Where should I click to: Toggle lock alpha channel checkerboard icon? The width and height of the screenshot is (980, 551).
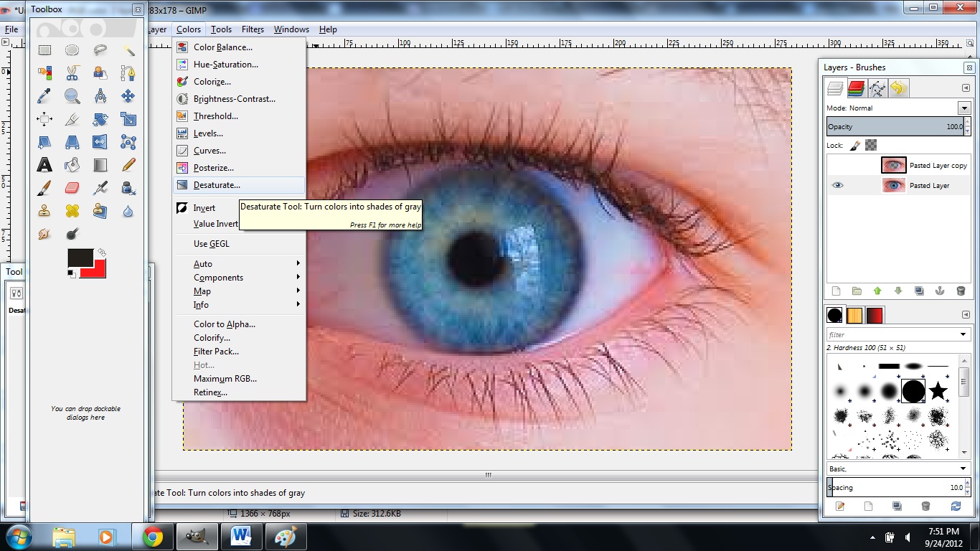click(871, 145)
